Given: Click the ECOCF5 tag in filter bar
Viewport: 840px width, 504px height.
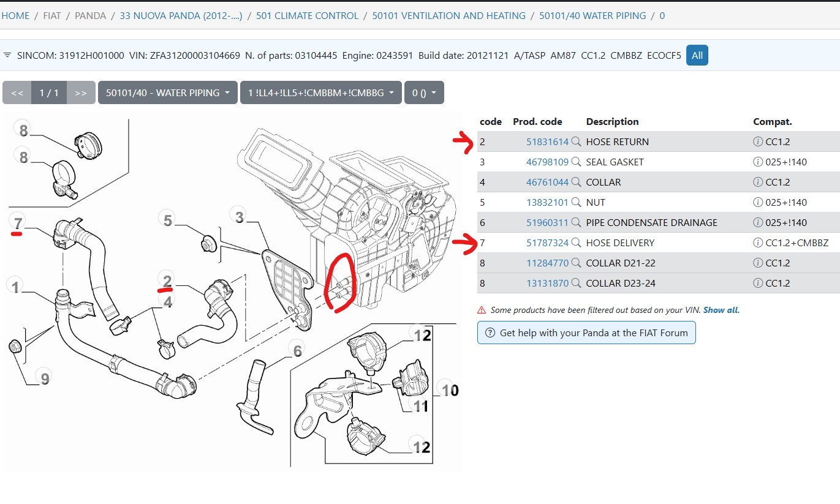Looking at the screenshot, I should pos(664,55).
